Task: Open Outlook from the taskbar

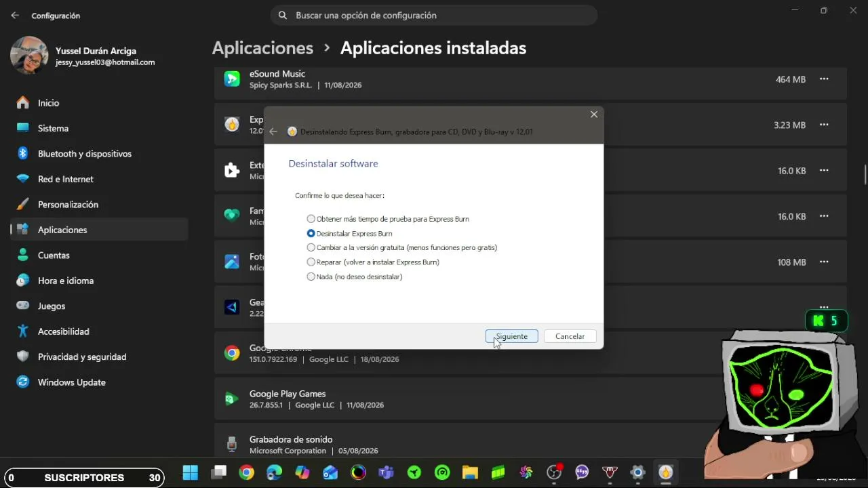Action: pyautogui.click(x=330, y=472)
